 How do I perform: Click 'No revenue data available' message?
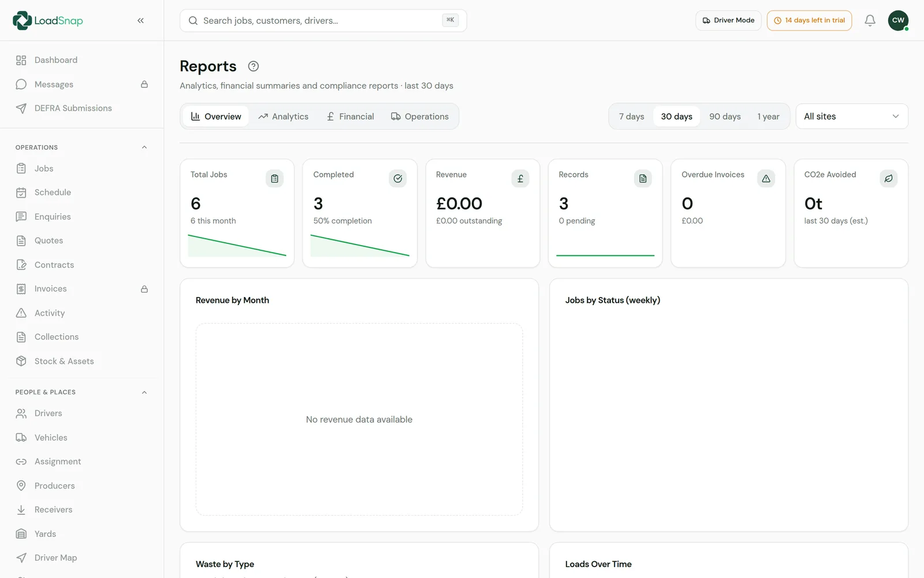pyautogui.click(x=359, y=420)
